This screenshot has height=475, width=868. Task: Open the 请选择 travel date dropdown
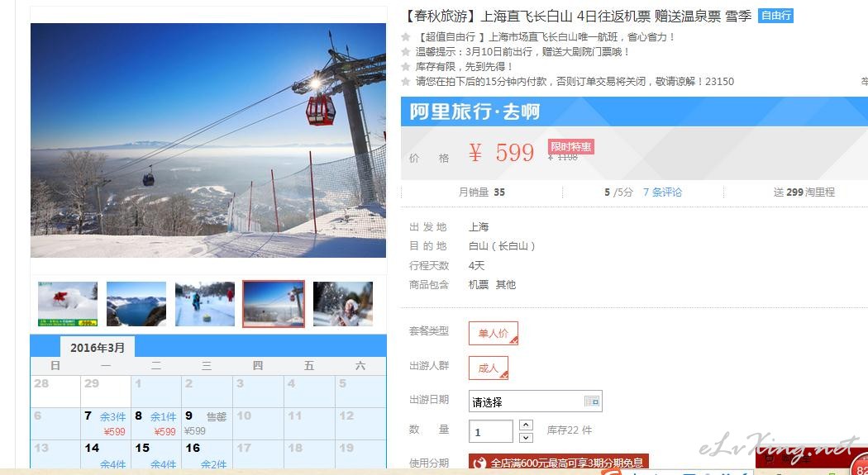pyautogui.click(x=536, y=401)
